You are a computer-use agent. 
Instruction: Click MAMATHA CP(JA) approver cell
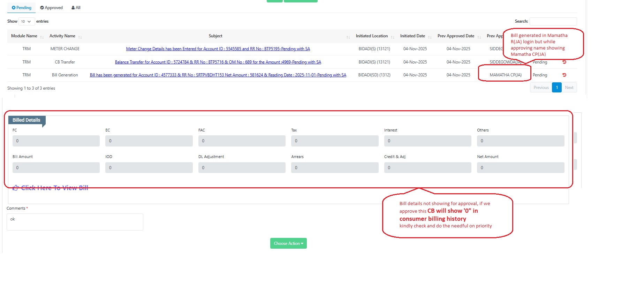506,75
